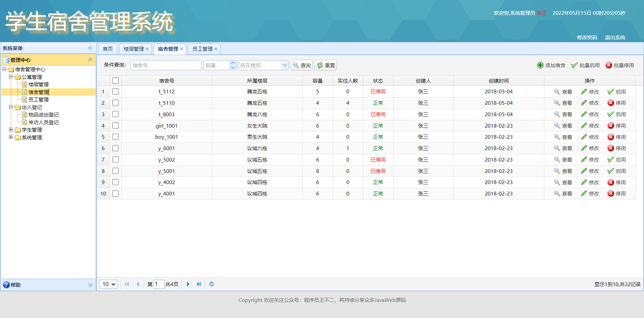Collapse the 管理中心 panel with double chevron
644x318 pixels.
coord(90,60)
